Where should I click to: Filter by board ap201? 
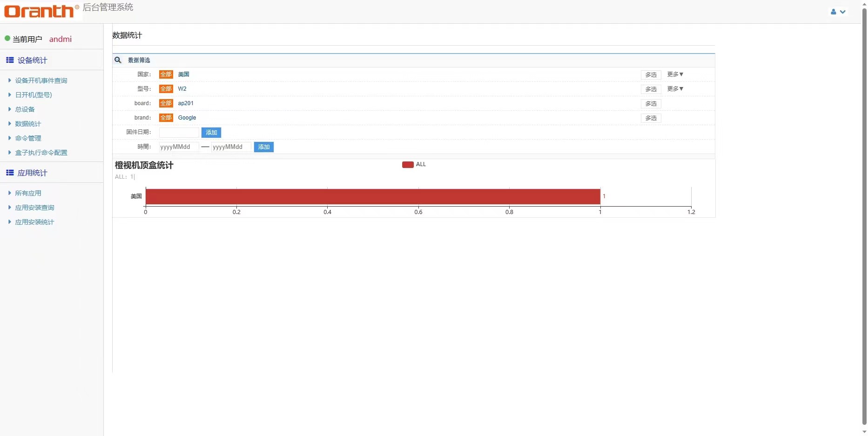(x=186, y=103)
